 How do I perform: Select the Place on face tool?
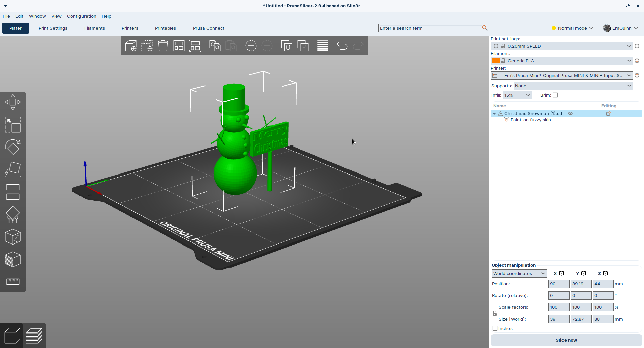point(13,169)
